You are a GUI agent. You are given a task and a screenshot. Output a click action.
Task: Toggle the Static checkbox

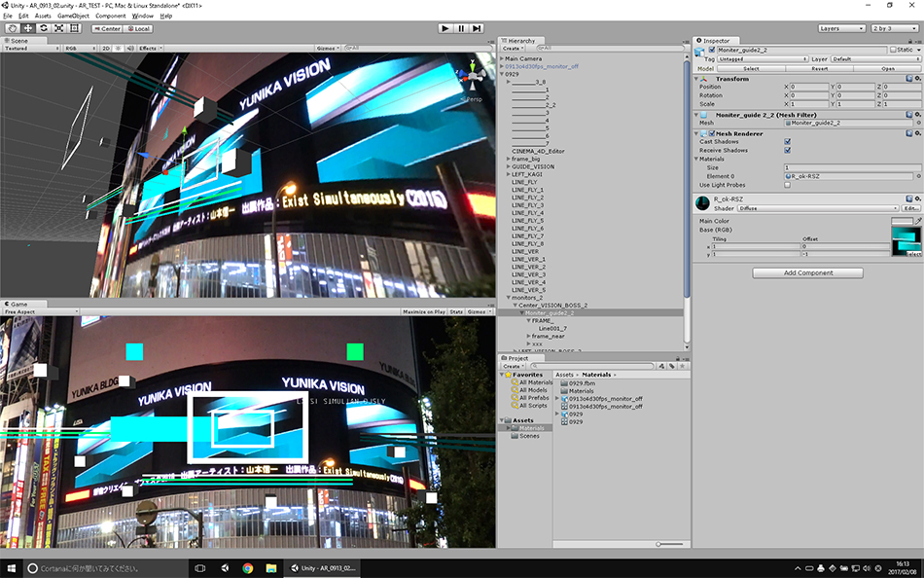click(893, 51)
